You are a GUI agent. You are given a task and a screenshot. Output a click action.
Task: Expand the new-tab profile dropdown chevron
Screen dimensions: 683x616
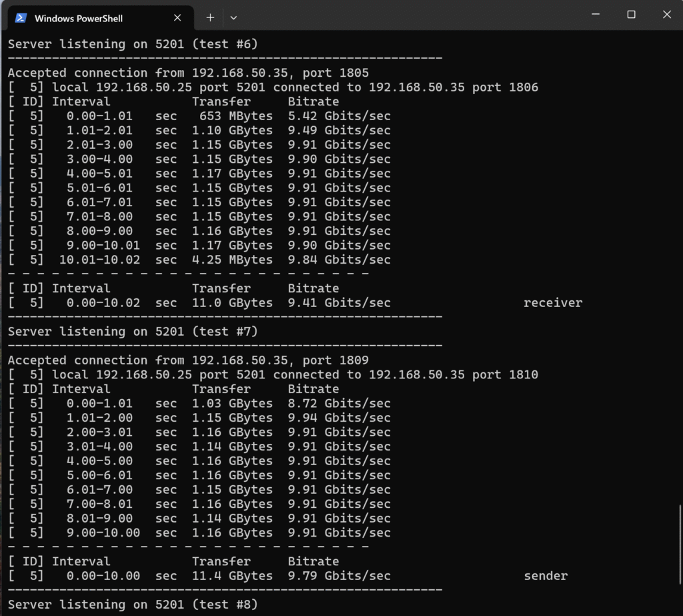233,18
